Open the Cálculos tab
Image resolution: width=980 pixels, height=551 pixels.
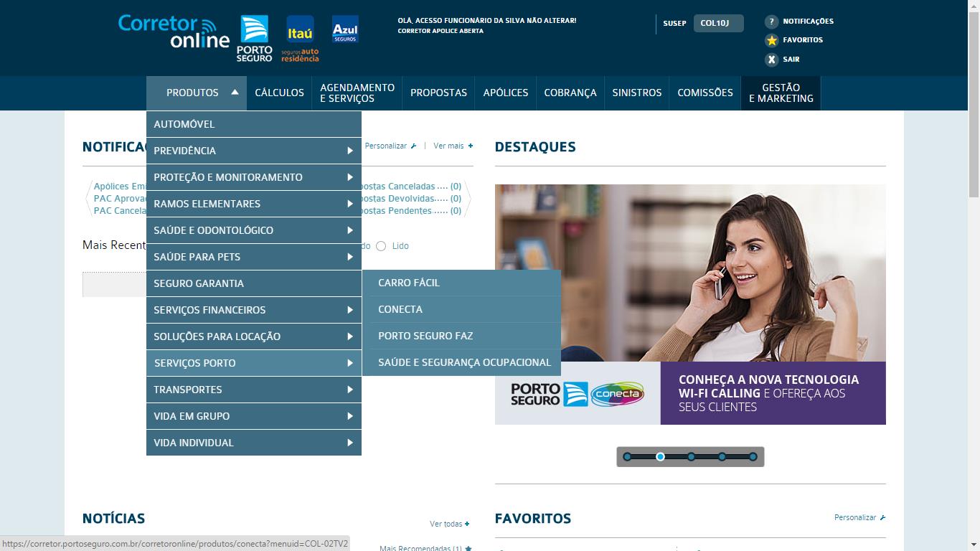pos(279,93)
